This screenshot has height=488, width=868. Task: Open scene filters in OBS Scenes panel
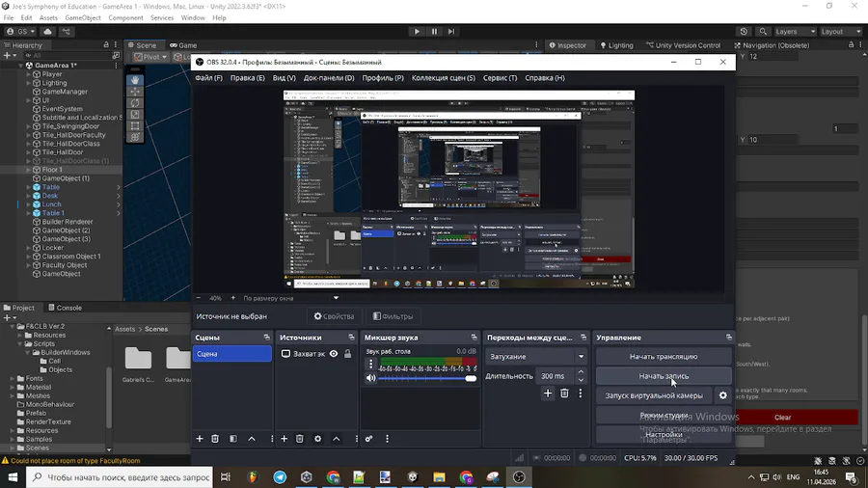coord(233,439)
